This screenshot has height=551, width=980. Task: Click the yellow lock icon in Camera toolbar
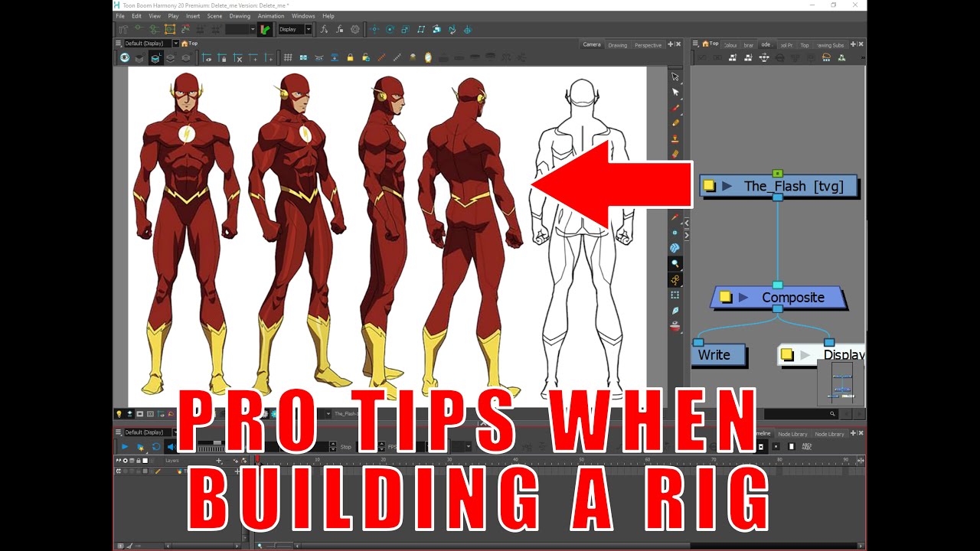(350, 58)
